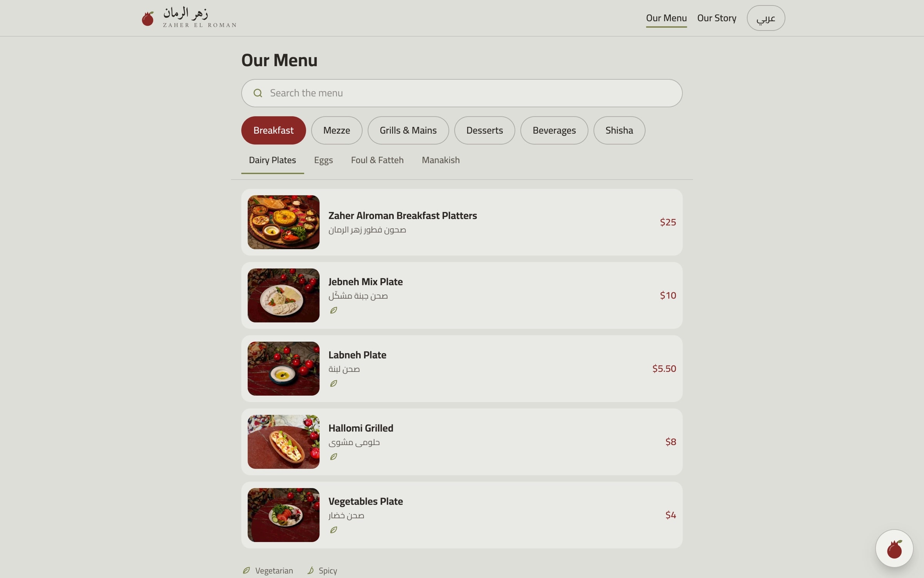924x578 pixels.
Task: Click vegetarian leaf icon on Vegetables Plate
Action: coord(333,530)
